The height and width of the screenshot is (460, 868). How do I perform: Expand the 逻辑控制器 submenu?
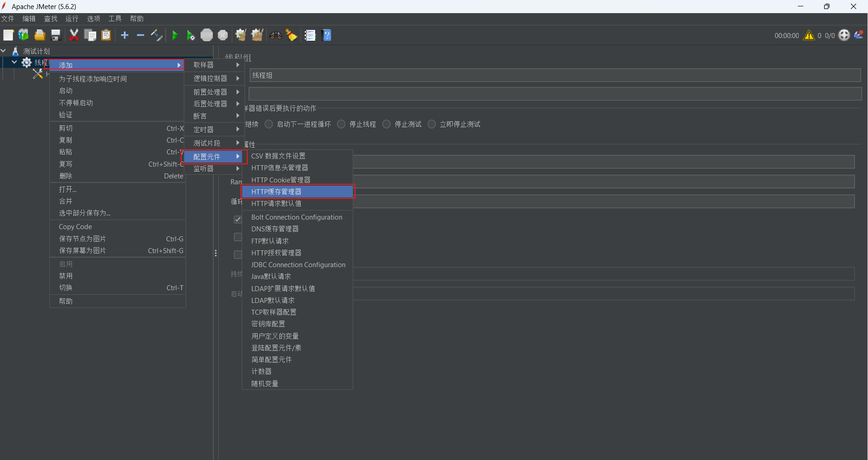[214, 78]
